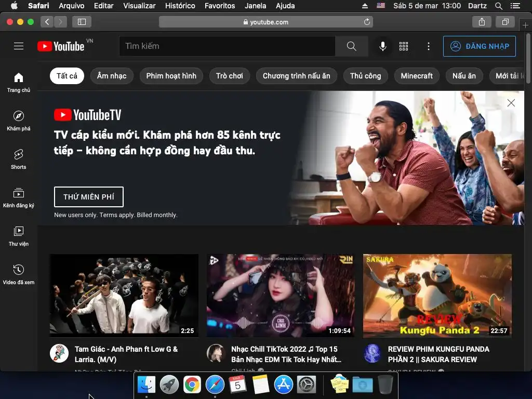The height and width of the screenshot is (399, 532).
Task: Reload the page in address bar
Action: [367, 22]
